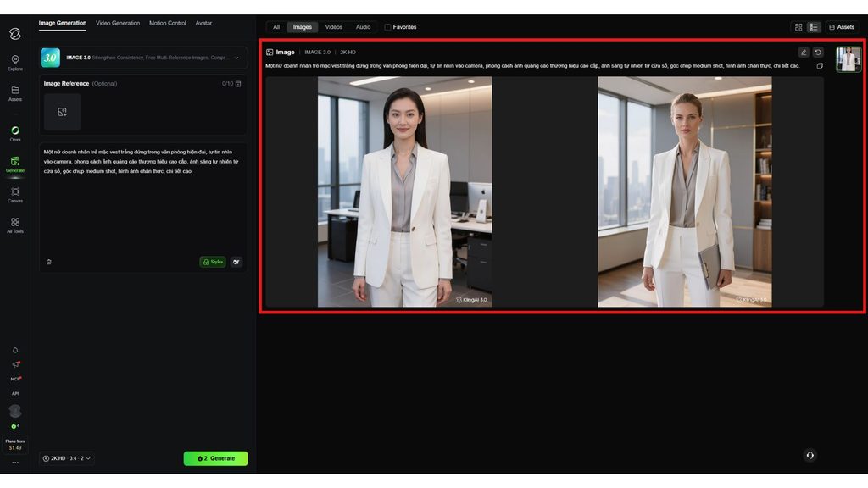Expand the IMAGE 3.0 model selector
Image resolution: width=868 pixels, height=488 pixels.
[x=143, y=58]
